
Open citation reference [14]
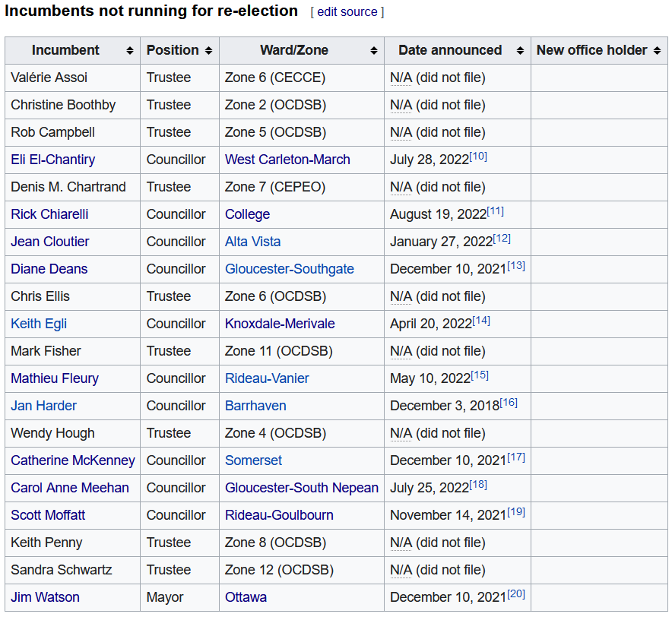coord(481,321)
